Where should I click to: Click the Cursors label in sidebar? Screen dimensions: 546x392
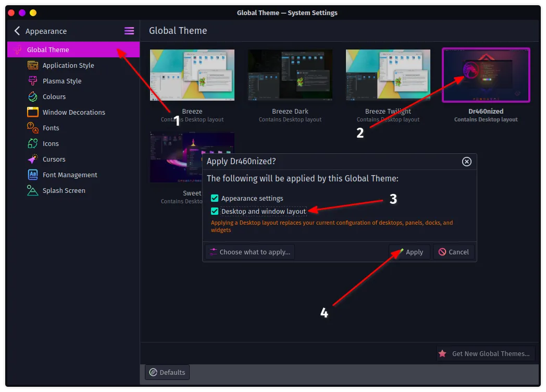tap(54, 159)
